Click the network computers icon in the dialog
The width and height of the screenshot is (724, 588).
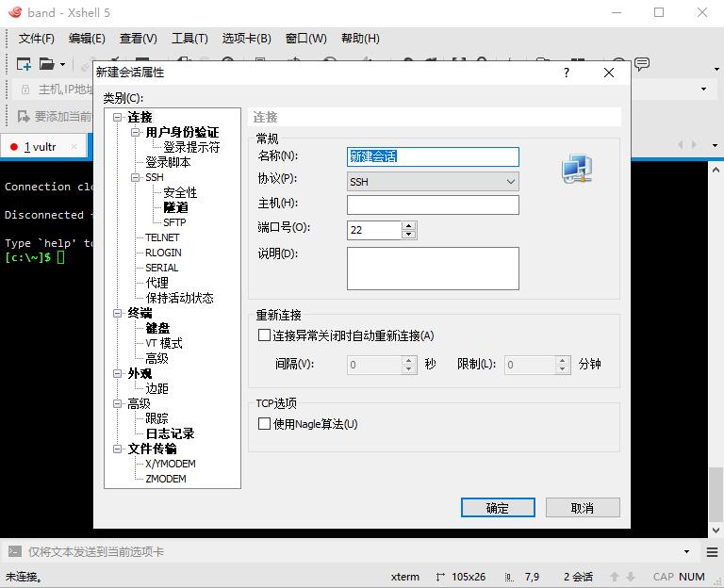pyautogui.click(x=577, y=169)
